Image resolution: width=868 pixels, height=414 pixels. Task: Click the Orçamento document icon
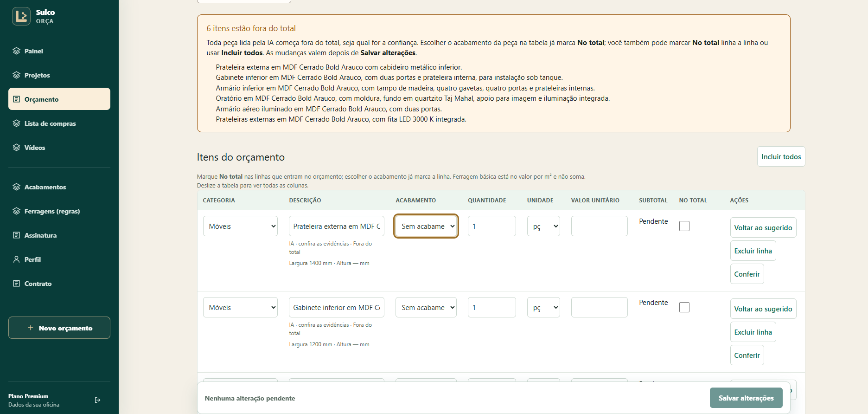17,99
